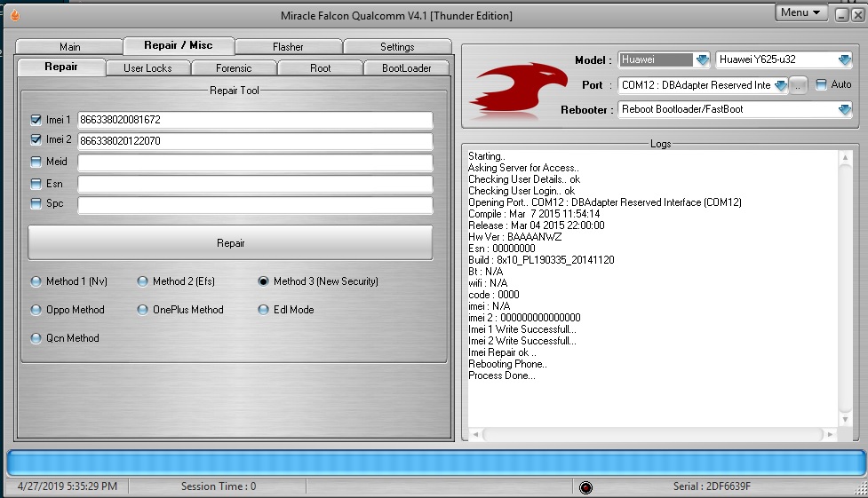Click 'Serial : 2DF6639F' in status bar
This screenshot has height=498, width=868.
[x=712, y=486]
